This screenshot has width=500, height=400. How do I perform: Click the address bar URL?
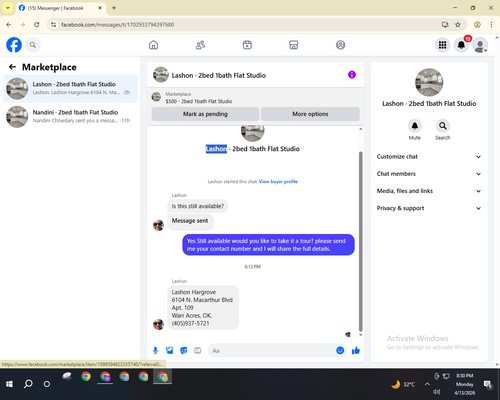pyautogui.click(x=117, y=25)
